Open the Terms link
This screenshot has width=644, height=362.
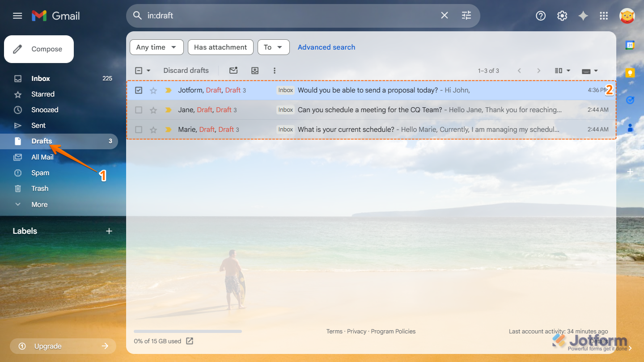click(x=335, y=332)
